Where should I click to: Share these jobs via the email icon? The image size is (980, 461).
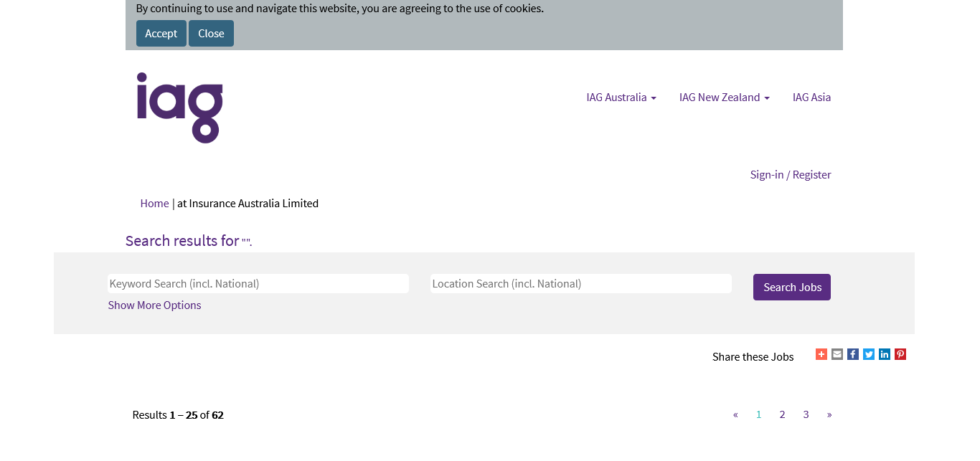(837, 354)
